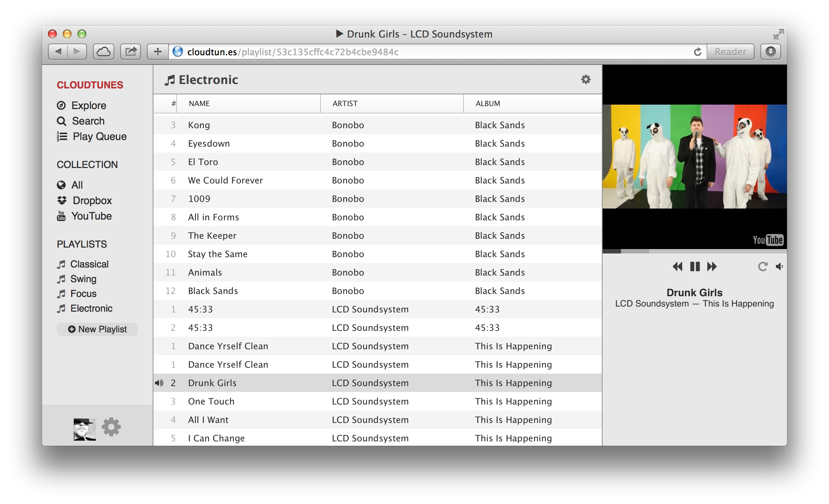Open the Classical playlist
The width and height of the screenshot is (829, 504).
(x=89, y=264)
